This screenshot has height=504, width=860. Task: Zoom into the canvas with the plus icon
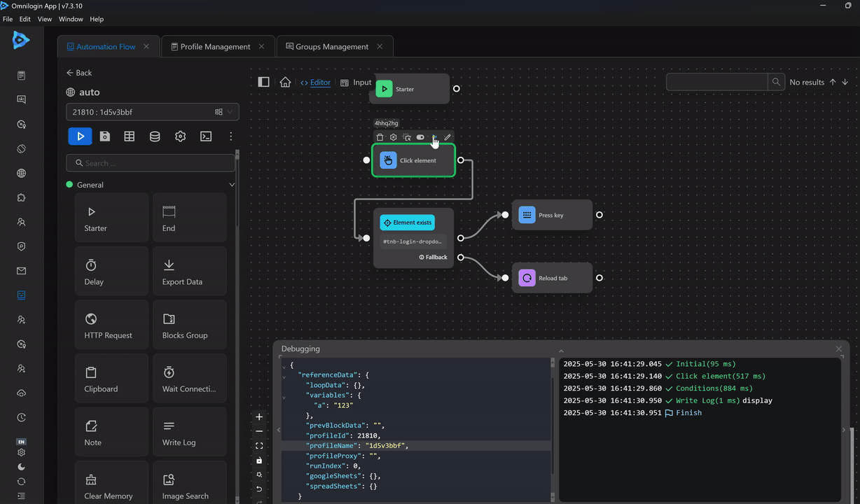259,416
